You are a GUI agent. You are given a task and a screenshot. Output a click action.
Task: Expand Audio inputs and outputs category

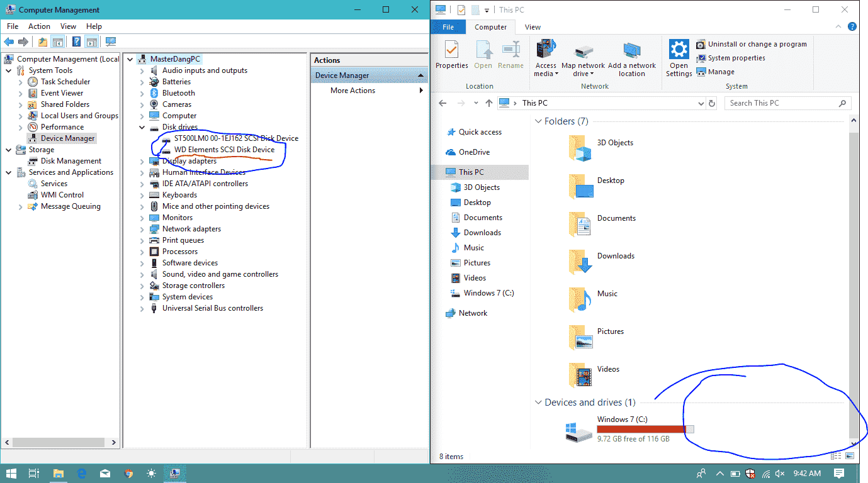click(142, 70)
